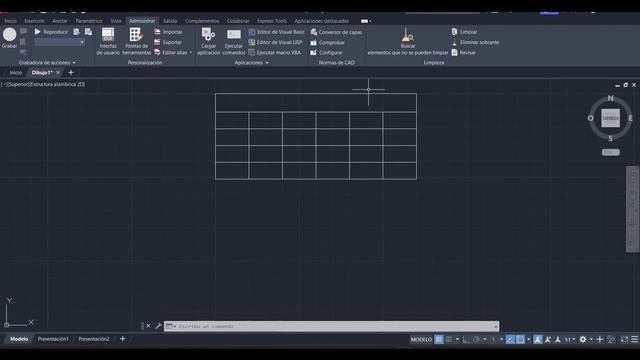Add a new drawing tab

pos(71,73)
